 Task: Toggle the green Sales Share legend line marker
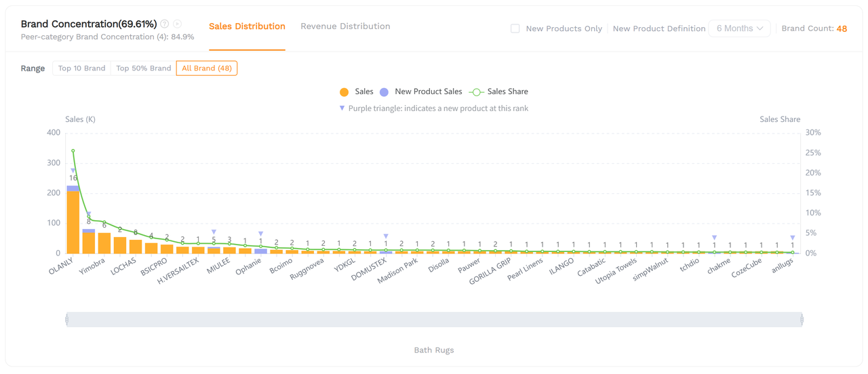pos(476,92)
